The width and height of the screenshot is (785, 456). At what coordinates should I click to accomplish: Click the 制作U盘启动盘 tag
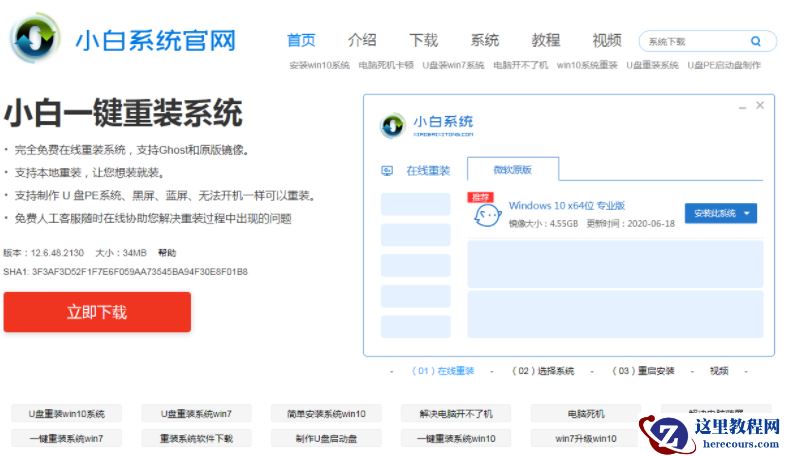pos(326,438)
